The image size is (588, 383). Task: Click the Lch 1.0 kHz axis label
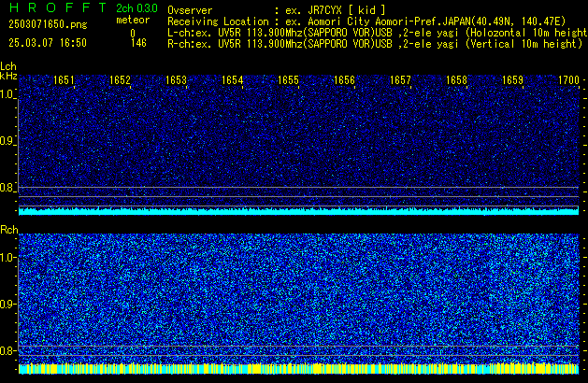(7, 94)
